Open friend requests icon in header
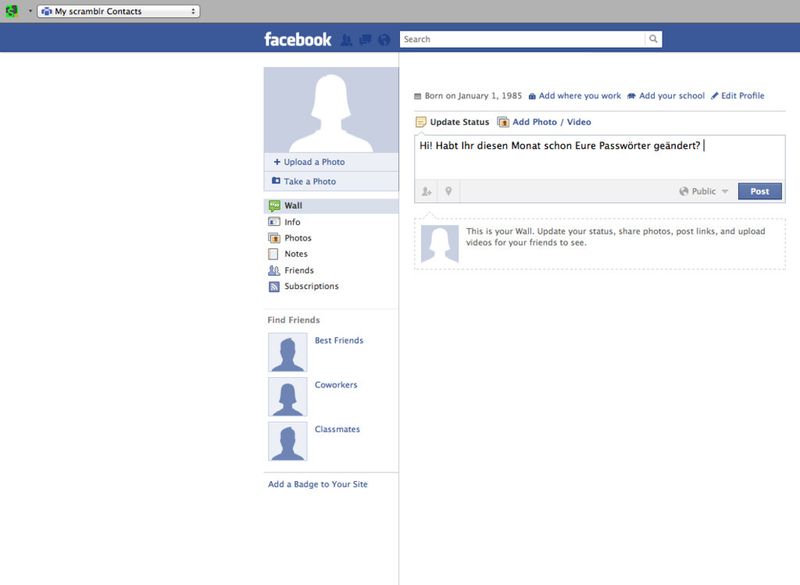The width and height of the screenshot is (800, 585). 346,40
